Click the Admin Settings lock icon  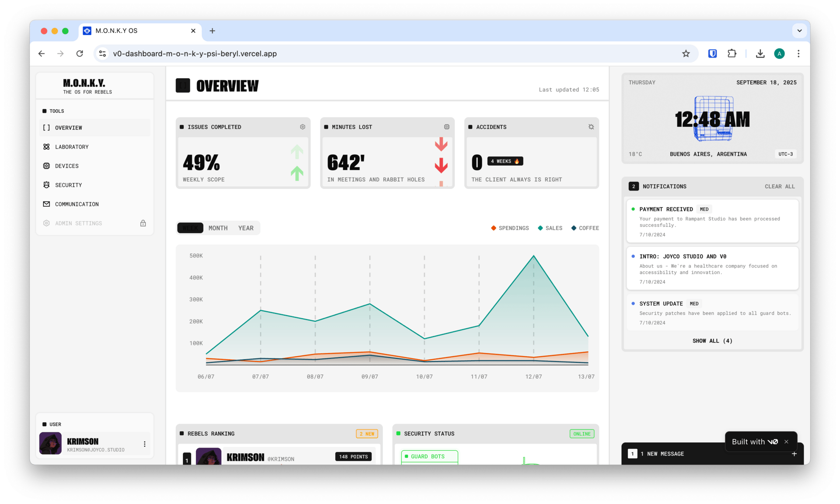143,223
